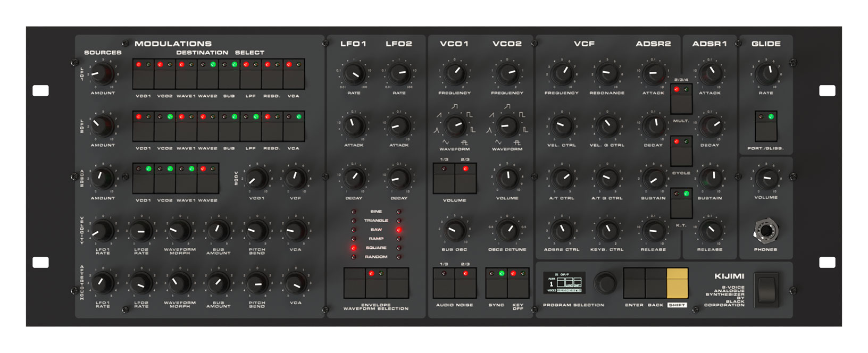Click the ADSR1 RELEASE knob
Image resolution: width=868 pixels, height=353 pixels.
tap(710, 230)
